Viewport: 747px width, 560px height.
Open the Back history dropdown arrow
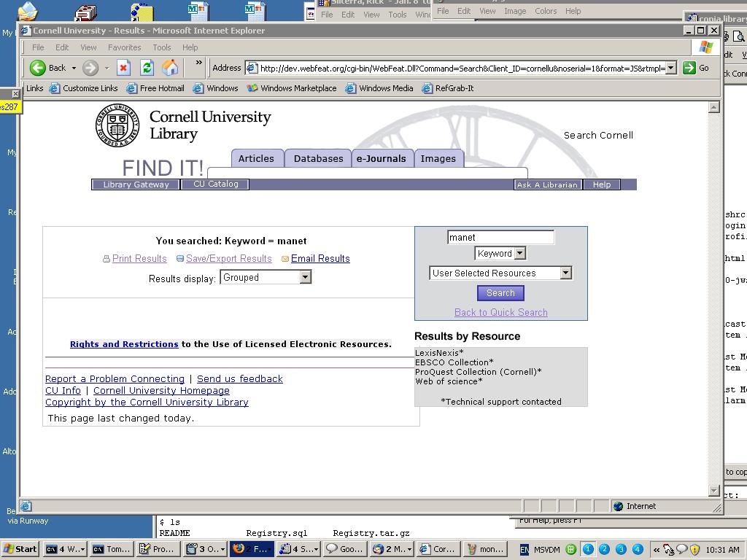point(74,68)
